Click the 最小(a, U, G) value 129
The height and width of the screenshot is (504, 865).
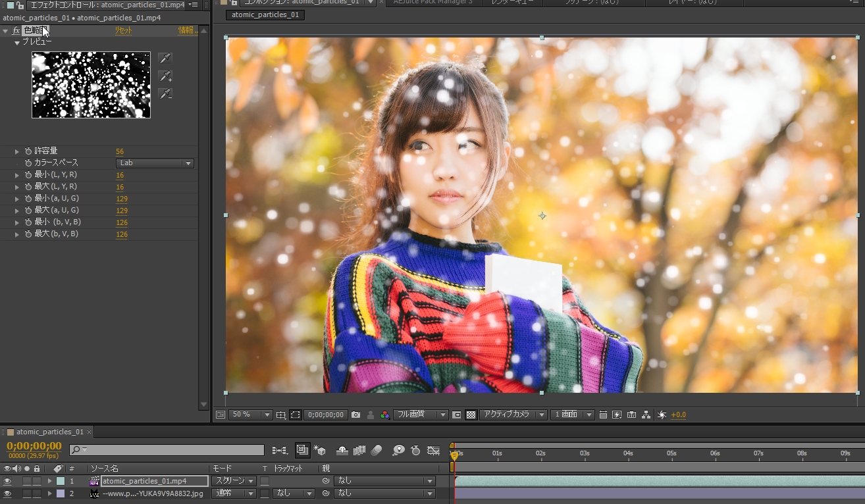click(x=122, y=199)
